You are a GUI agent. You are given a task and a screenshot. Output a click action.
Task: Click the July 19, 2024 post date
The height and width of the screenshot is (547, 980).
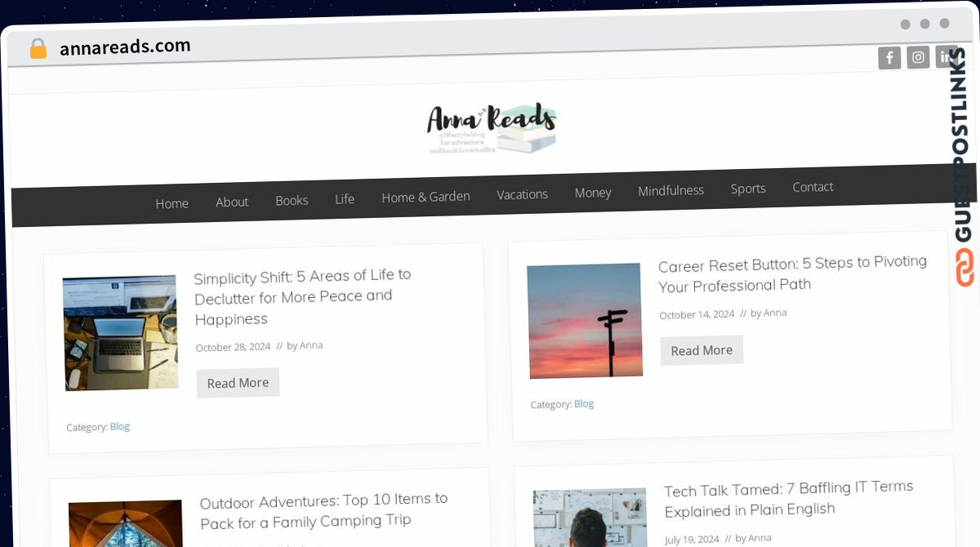(x=692, y=540)
